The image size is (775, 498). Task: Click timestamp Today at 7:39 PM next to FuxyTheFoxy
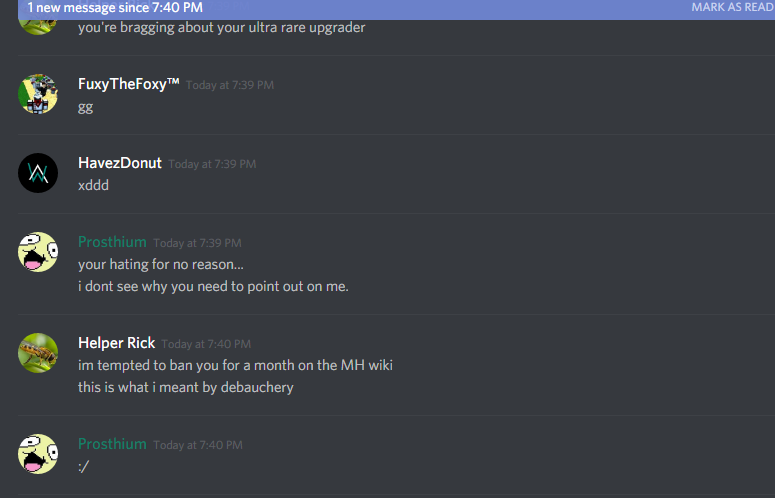coord(230,85)
